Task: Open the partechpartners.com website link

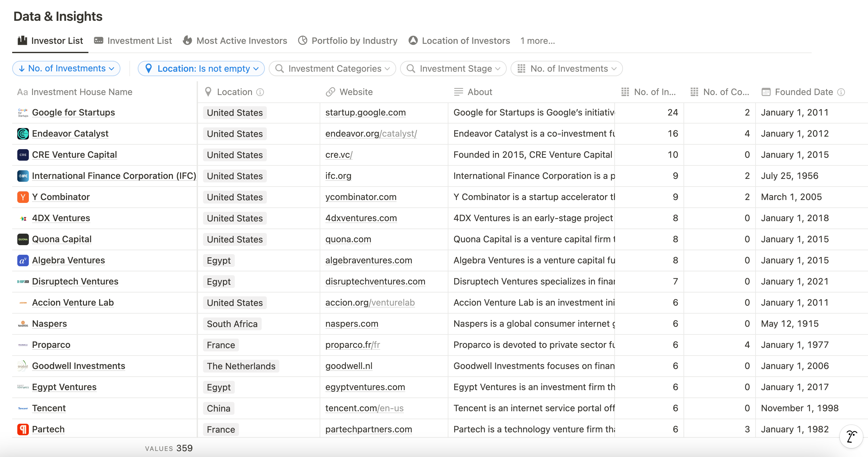Action: pos(369,429)
